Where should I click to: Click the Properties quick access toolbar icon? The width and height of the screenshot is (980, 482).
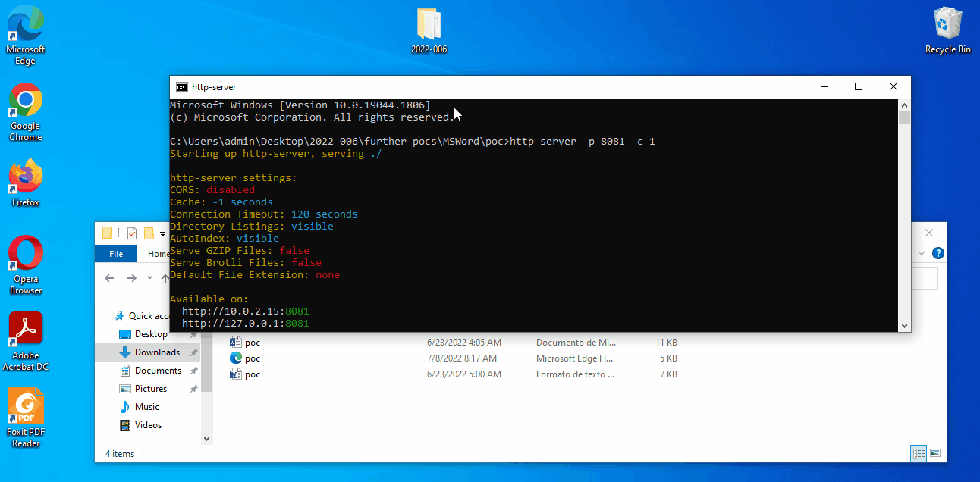pyautogui.click(x=132, y=233)
